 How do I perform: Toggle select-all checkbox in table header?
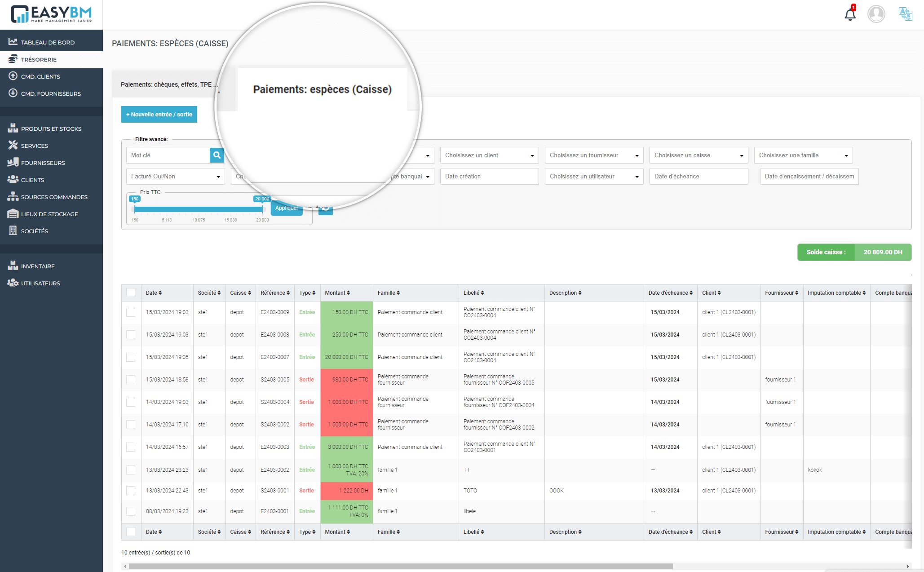[x=131, y=293]
